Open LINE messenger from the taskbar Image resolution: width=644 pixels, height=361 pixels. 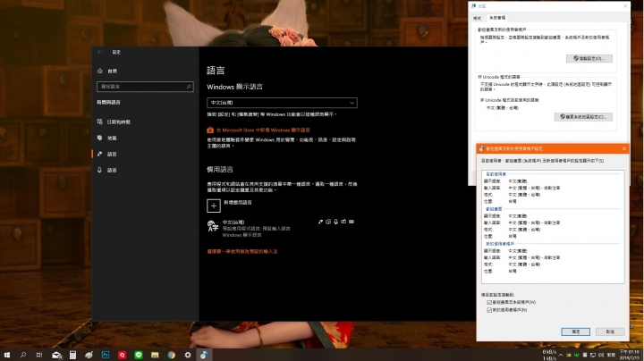pos(139,355)
